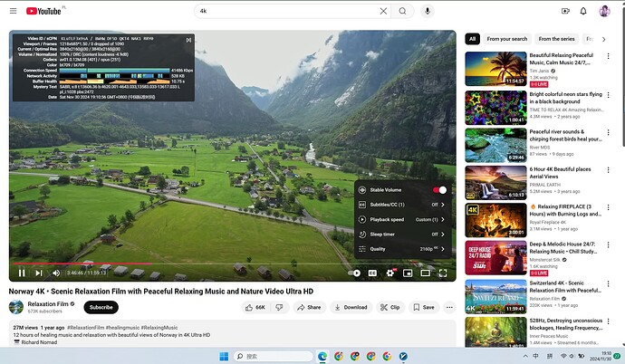Open Beautiful Relaxing Peaceful Music thumbnail
625x364 pixels.
point(495,70)
